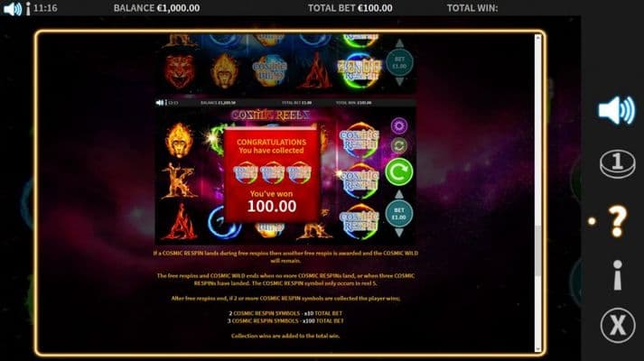Click the green spin button in preview
Viewport: 644px width, 361px height.
399,171
